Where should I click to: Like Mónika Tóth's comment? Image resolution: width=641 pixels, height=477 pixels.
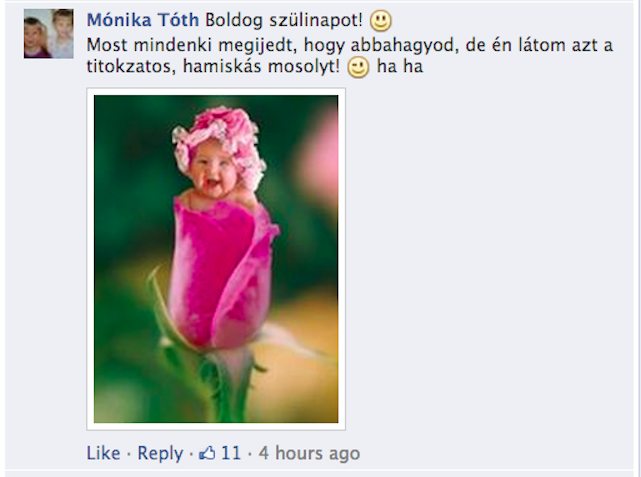[x=103, y=453]
